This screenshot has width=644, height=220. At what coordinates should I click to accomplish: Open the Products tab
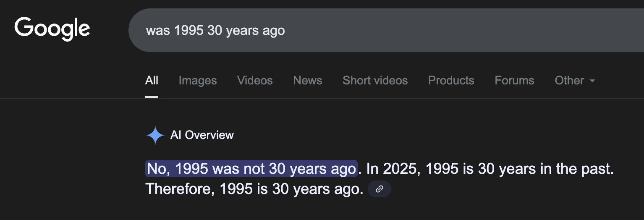[451, 81]
